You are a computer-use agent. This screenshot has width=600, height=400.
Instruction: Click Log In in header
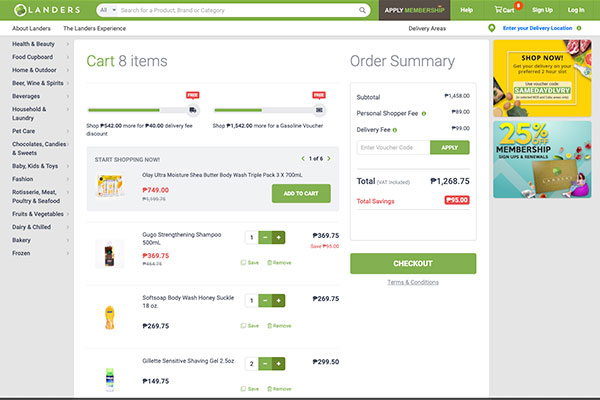click(x=576, y=10)
